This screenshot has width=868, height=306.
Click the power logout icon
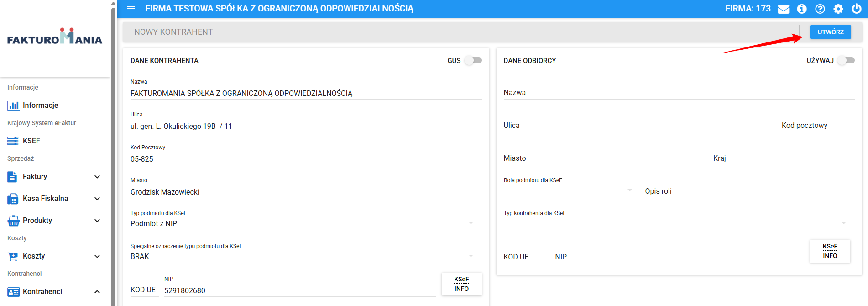click(x=857, y=9)
